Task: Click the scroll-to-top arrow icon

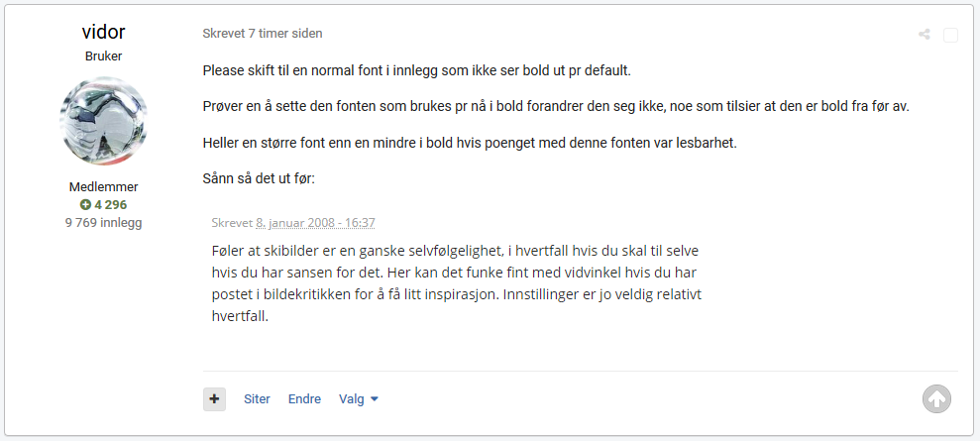Action: [x=936, y=398]
